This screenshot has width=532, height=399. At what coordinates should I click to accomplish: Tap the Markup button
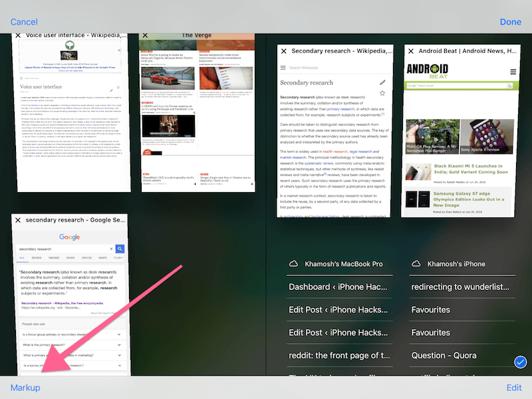point(25,388)
